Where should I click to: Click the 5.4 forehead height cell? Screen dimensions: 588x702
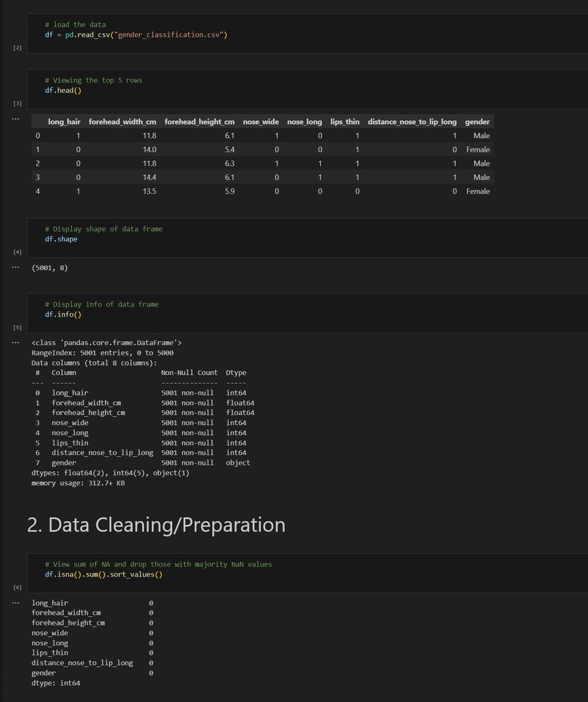(230, 150)
